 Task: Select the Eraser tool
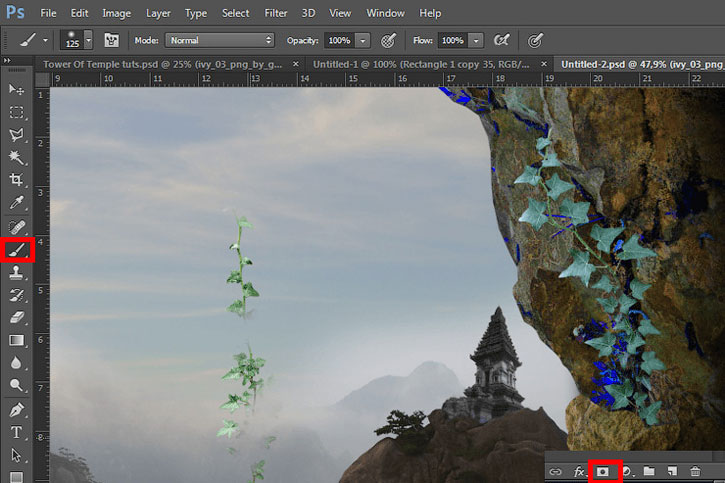point(17,318)
